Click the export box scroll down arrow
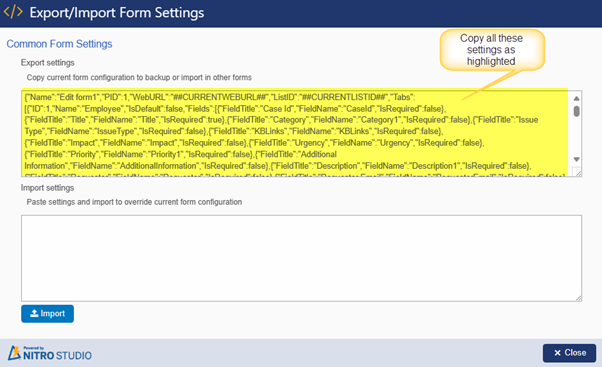Screen dimensions: 602x367 coord(576,159)
